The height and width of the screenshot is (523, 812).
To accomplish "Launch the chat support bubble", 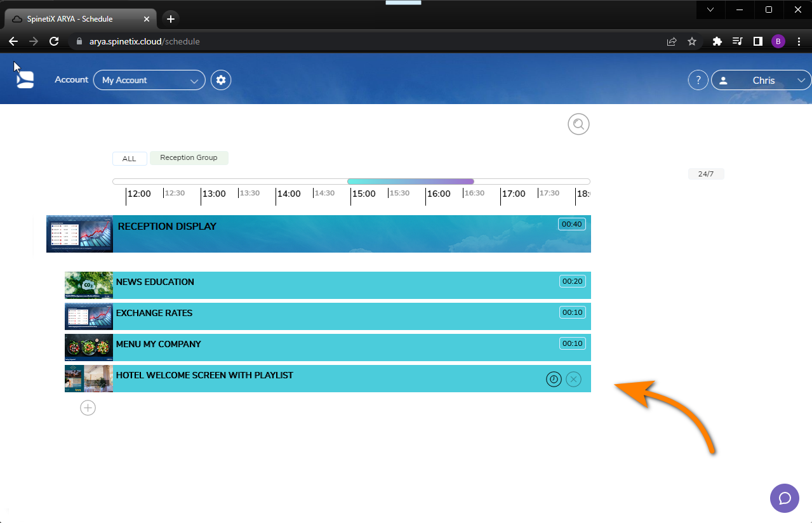I will point(784,498).
